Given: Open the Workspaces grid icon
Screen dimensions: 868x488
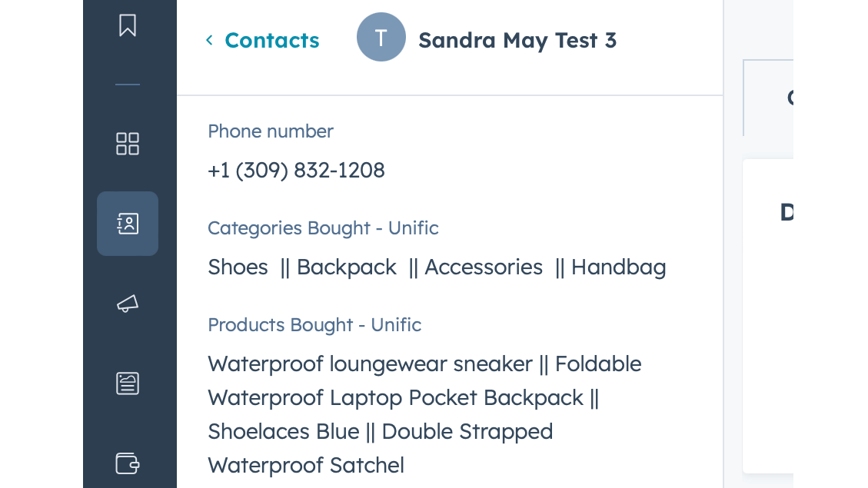Looking at the screenshot, I should click(128, 144).
